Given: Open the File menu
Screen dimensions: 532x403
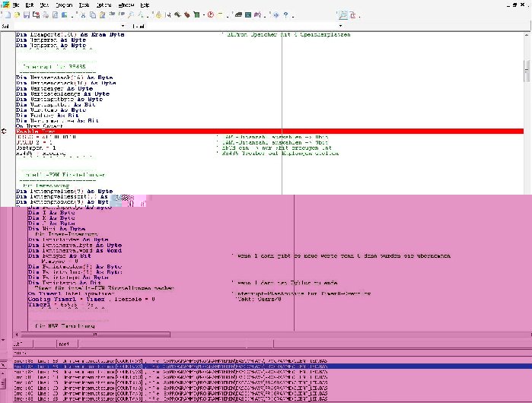Looking at the screenshot, I should pyautogui.click(x=16, y=5).
